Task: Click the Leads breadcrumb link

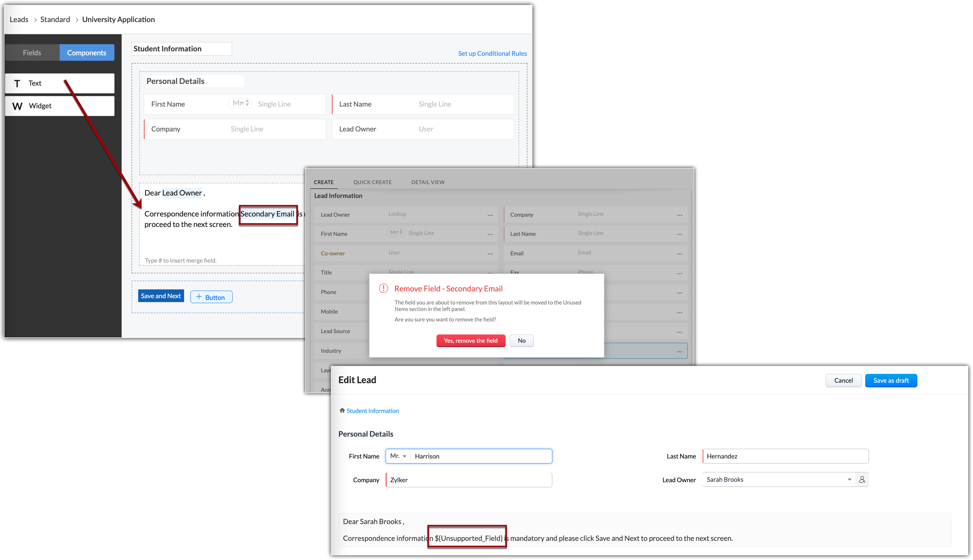Action: (x=19, y=20)
